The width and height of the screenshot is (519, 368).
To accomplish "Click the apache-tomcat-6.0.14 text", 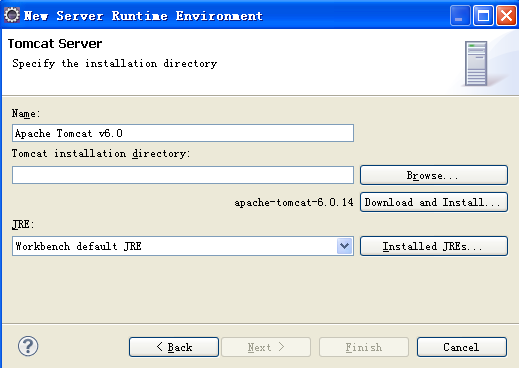I will tap(294, 202).
